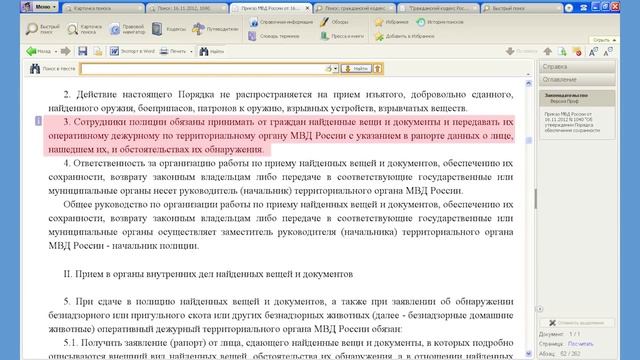This screenshot has height=360, width=640.
Task: Increase font size with large A icon
Action: [593, 51]
